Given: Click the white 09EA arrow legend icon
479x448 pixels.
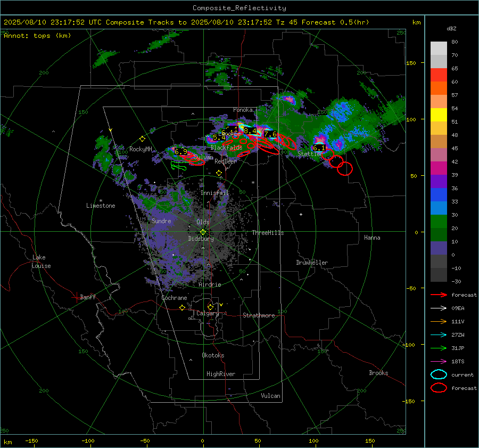Looking at the screenshot, I should pos(439,308).
